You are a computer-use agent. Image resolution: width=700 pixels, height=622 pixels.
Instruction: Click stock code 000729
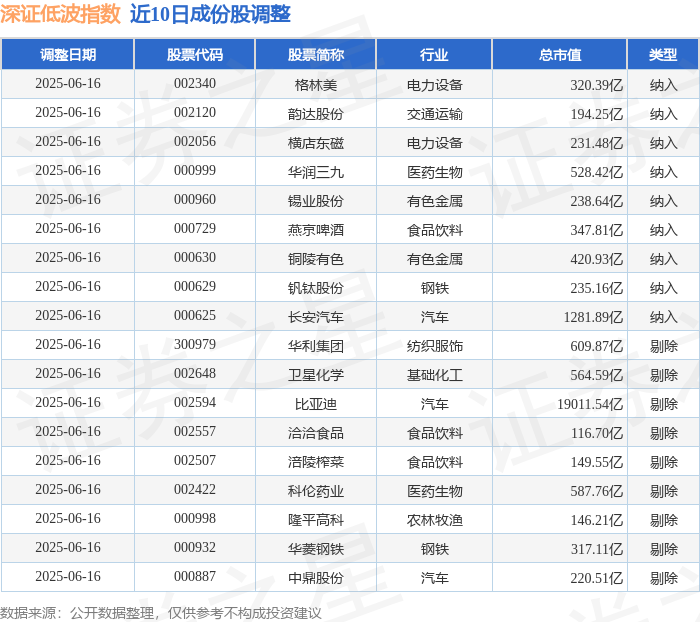coord(195,229)
